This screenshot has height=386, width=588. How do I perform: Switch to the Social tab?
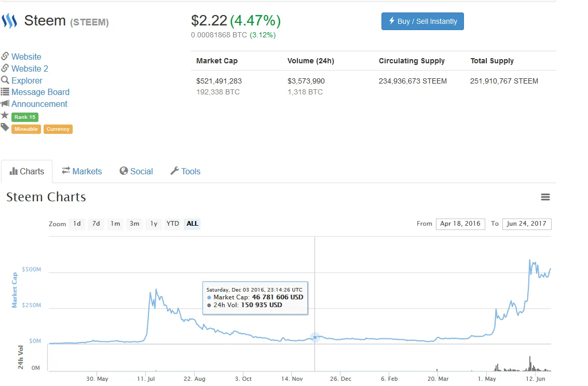136,171
